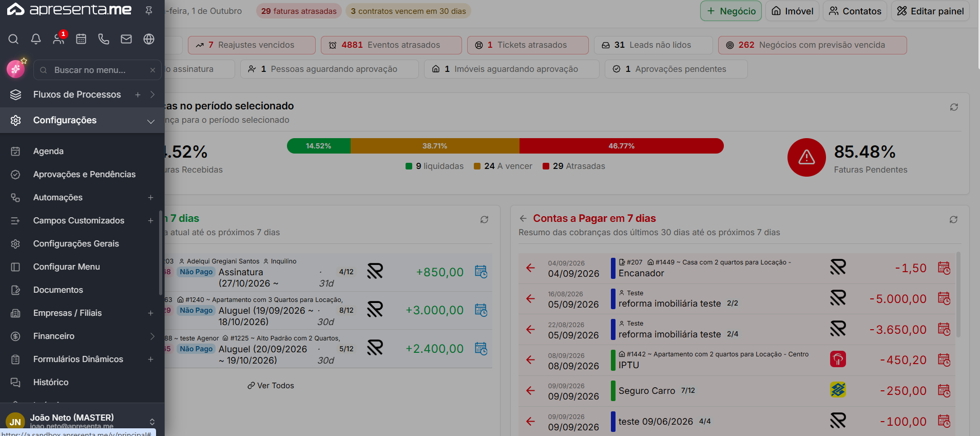Expand Empresas / Filiais plus button
Screen dimensions: 980x436
click(150, 313)
